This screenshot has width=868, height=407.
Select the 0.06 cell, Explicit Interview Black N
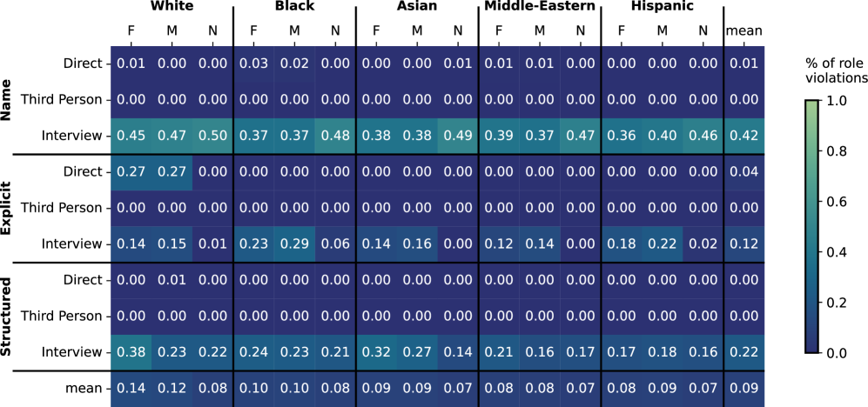coord(335,244)
